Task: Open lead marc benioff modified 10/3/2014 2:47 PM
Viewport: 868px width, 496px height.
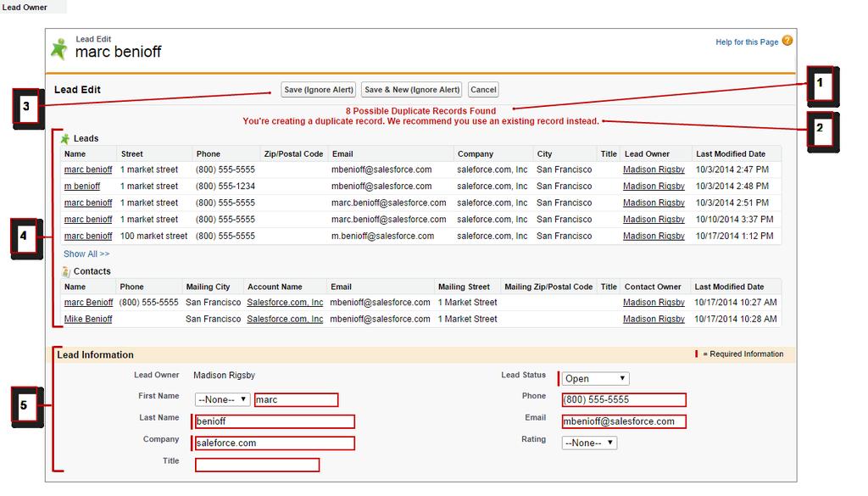Action: pos(88,170)
